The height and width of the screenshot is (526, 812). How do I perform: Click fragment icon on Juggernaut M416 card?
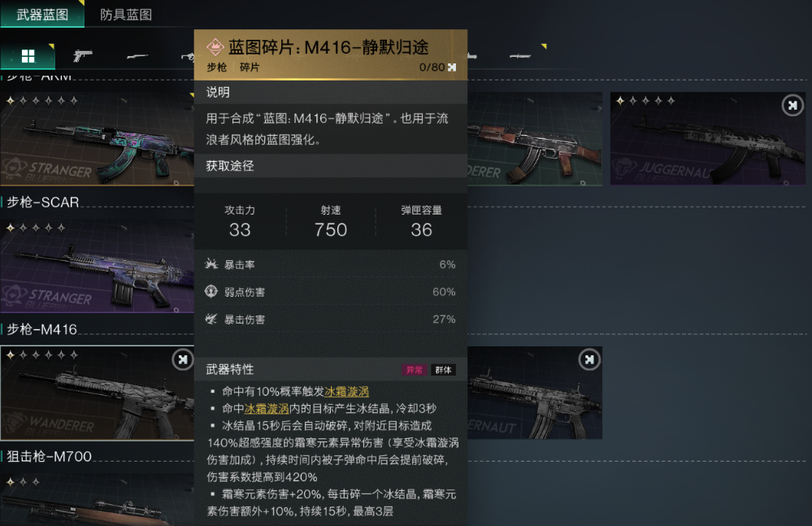point(588,359)
